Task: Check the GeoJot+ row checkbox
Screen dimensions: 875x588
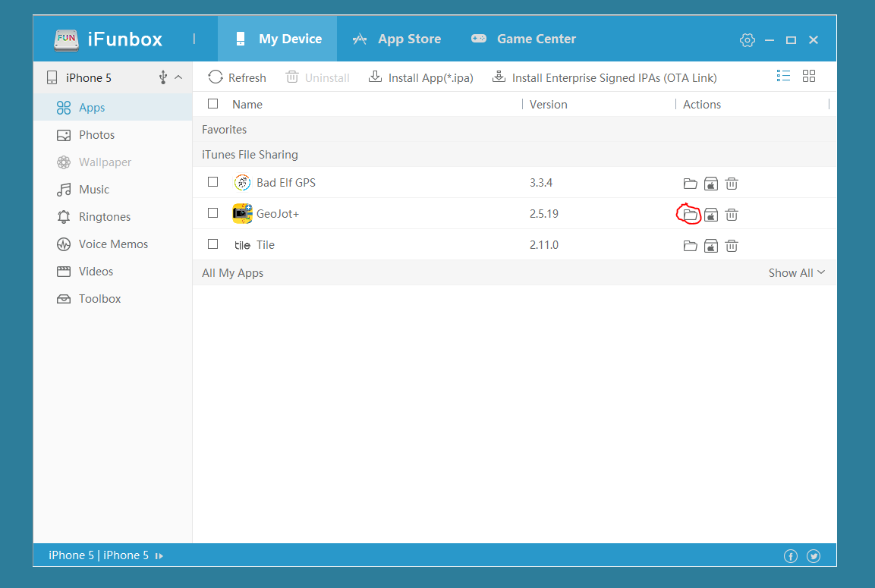Action: tap(212, 213)
